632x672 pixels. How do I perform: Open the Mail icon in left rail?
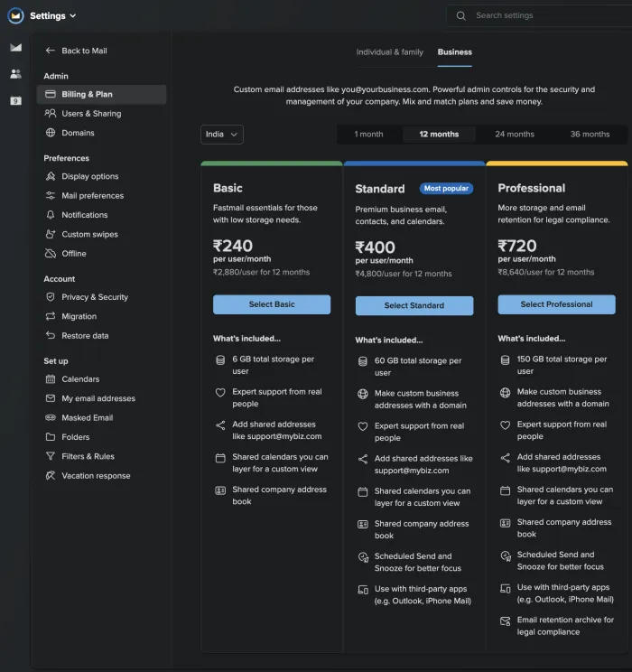pyautogui.click(x=16, y=47)
